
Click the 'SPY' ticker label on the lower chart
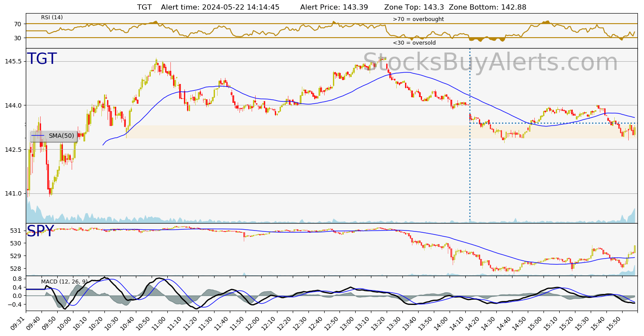41,231
